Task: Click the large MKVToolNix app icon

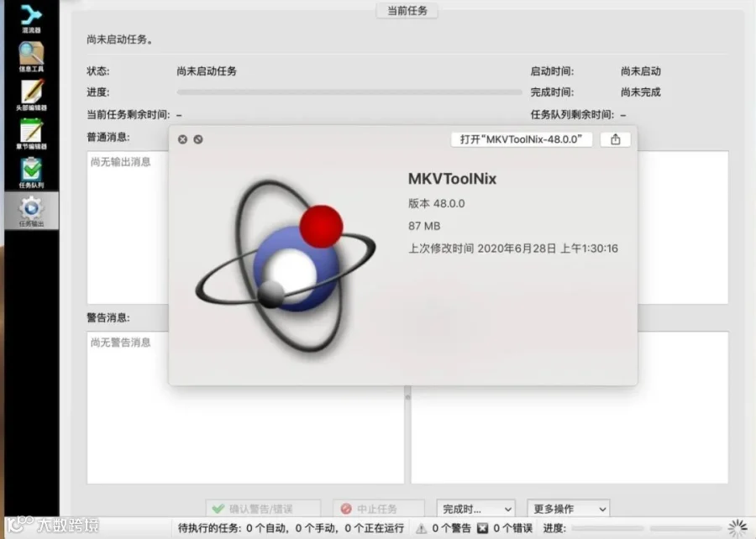Action: click(286, 265)
